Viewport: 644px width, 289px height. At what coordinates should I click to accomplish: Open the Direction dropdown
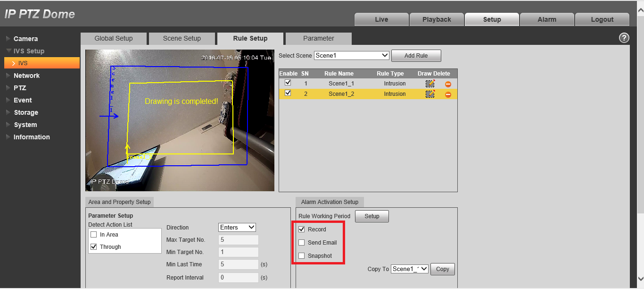click(x=237, y=227)
